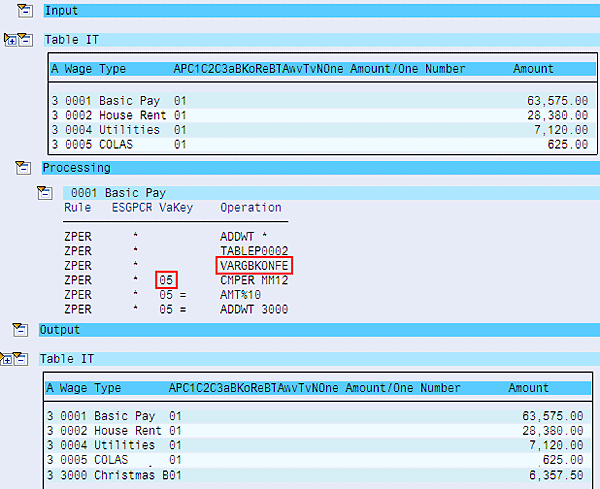The image size is (600, 489).
Task: Expand the Table IT node below Output
Action: (8, 358)
